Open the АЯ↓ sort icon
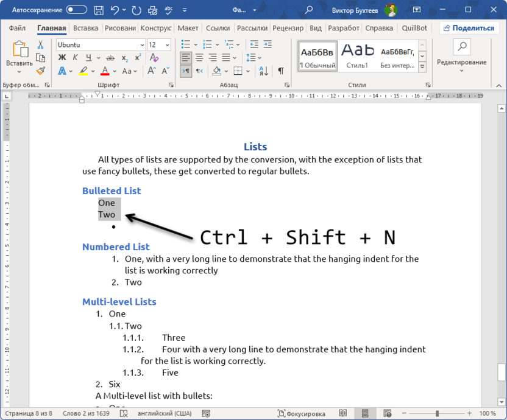This screenshot has height=420, width=507. pos(263,71)
